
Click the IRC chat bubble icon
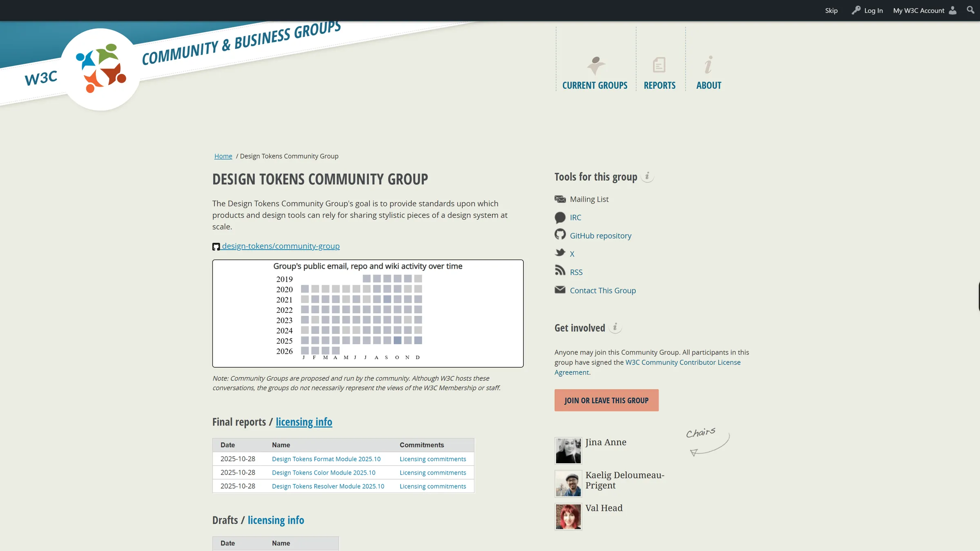pyautogui.click(x=560, y=218)
